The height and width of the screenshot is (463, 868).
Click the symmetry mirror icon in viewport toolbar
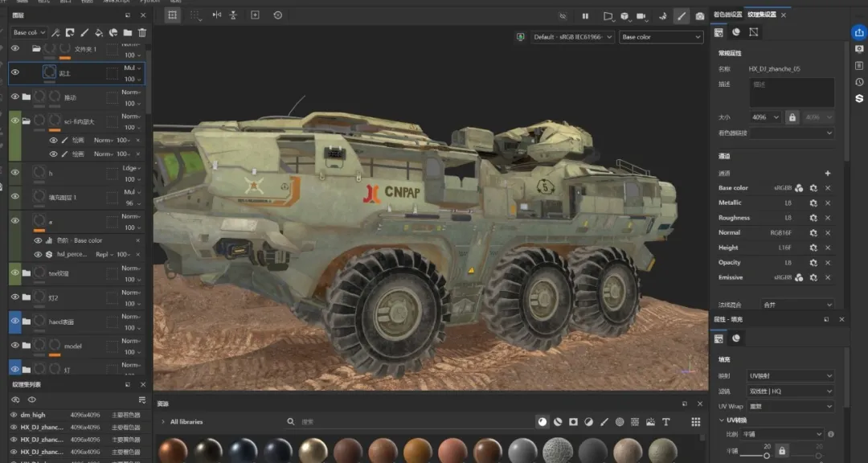(x=216, y=15)
